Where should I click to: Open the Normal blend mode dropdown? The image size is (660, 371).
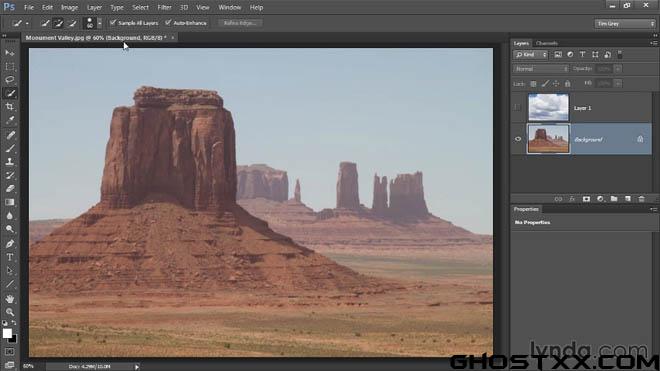click(x=540, y=69)
